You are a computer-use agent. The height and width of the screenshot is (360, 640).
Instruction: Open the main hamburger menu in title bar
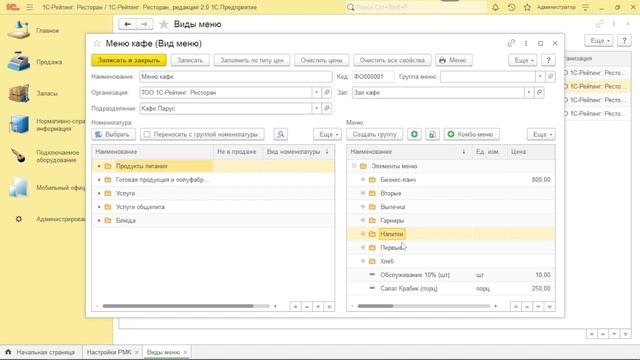[29, 7]
